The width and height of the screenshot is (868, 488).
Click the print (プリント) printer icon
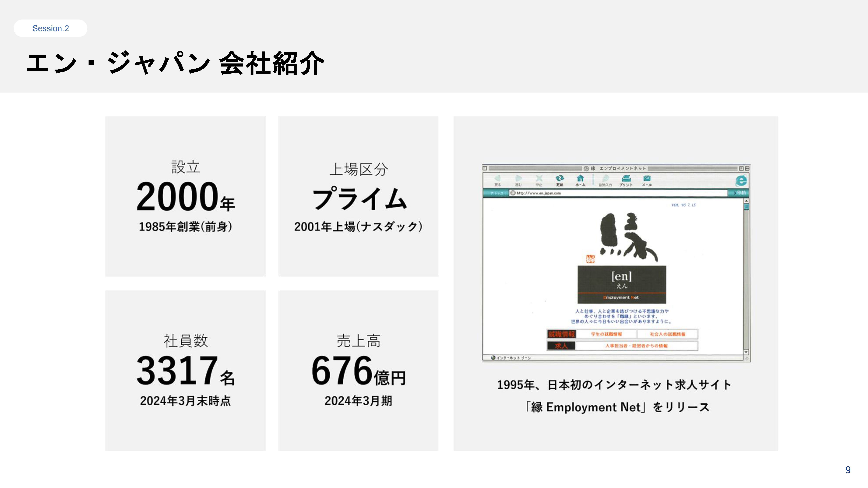(x=626, y=178)
